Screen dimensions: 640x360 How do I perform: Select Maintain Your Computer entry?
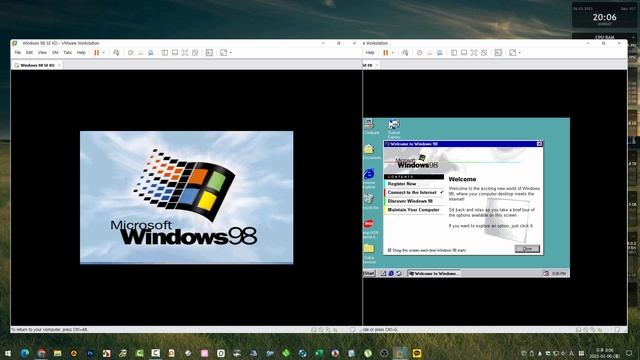[x=414, y=210]
